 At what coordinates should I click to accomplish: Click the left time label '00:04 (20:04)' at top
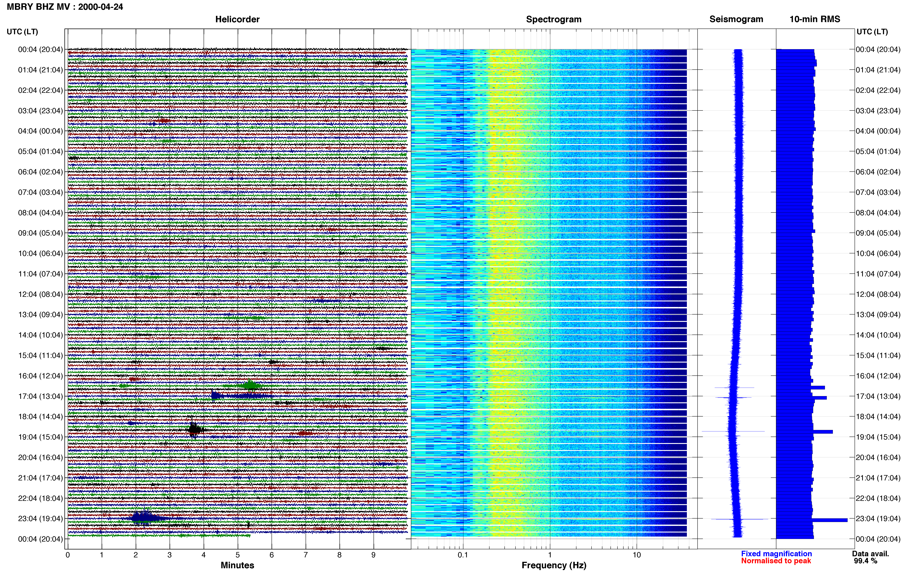40,49
